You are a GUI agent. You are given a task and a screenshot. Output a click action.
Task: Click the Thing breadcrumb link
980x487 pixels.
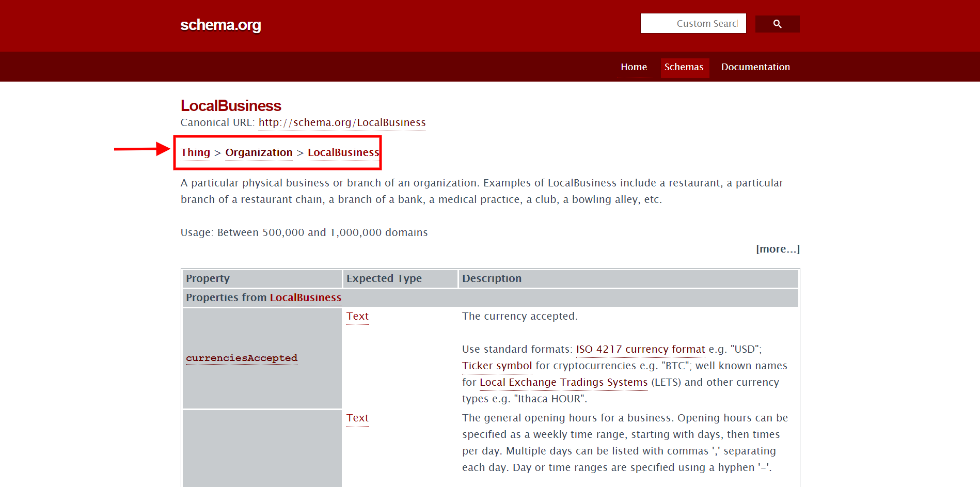[x=195, y=153]
